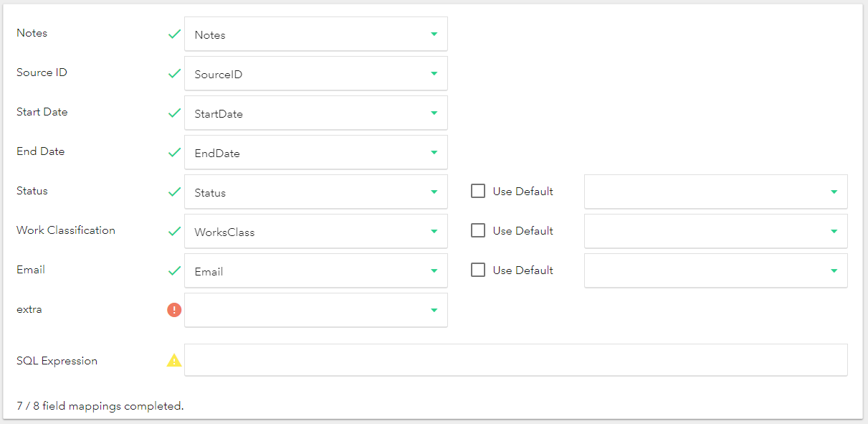This screenshot has height=424, width=868.
Task: Check the Use Default box for Email
Action: click(x=478, y=270)
